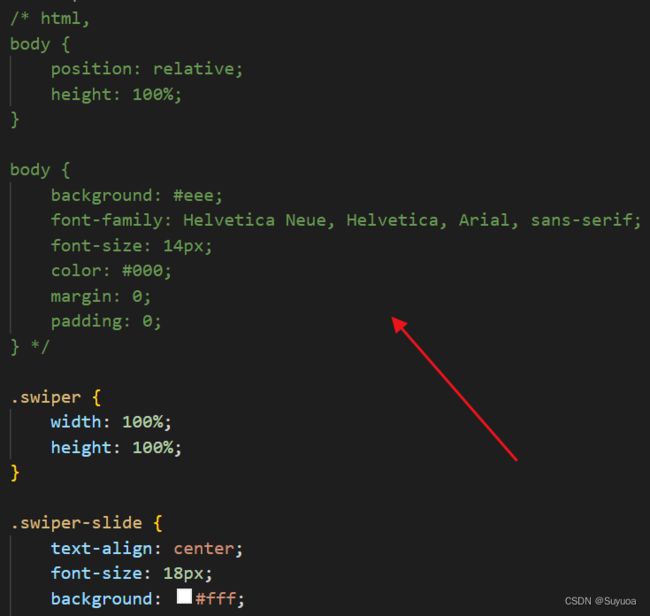Click the yellow closing brace of .swiper
The width and height of the screenshot is (650, 616).
(x=15, y=473)
